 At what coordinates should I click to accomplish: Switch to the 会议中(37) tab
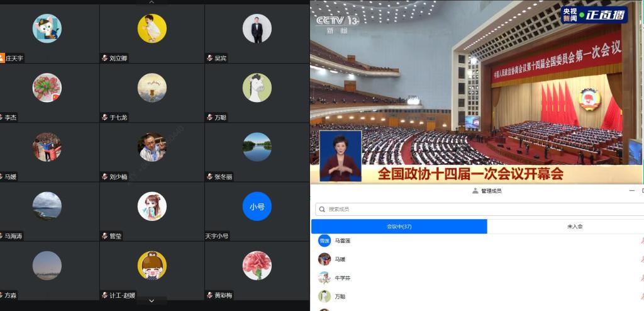click(x=399, y=227)
